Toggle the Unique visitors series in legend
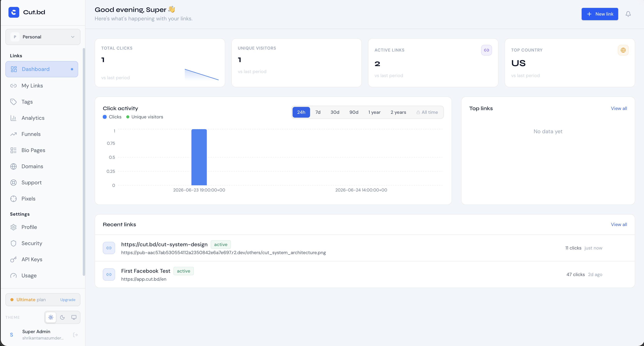The width and height of the screenshot is (644, 346). point(145,117)
